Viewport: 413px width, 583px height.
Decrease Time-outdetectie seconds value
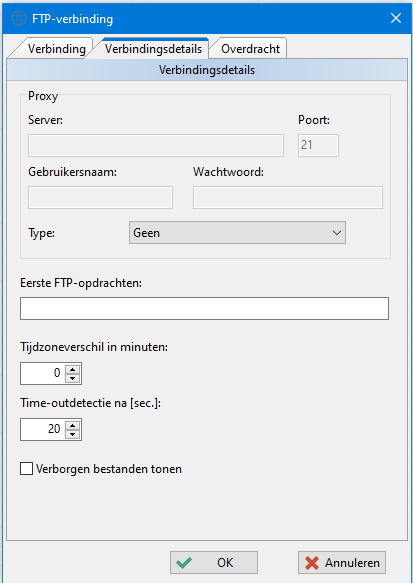pyautogui.click(x=72, y=434)
